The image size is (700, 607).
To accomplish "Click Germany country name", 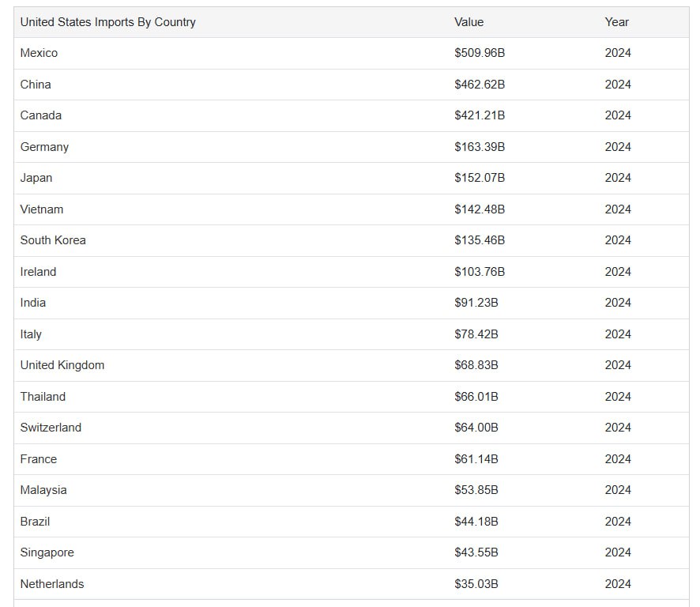I will [x=44, y=147].
